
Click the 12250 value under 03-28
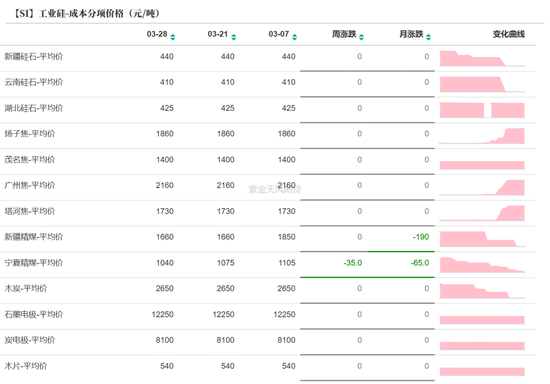point(163,314)
